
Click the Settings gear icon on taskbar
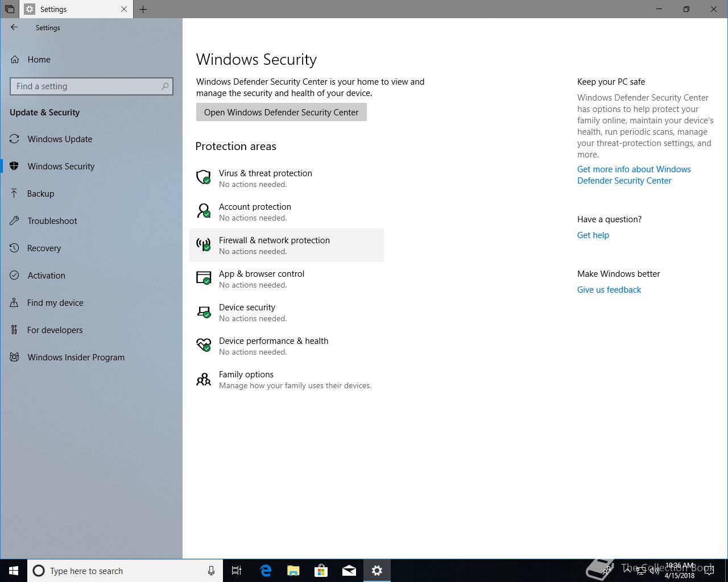pos(377,571)
